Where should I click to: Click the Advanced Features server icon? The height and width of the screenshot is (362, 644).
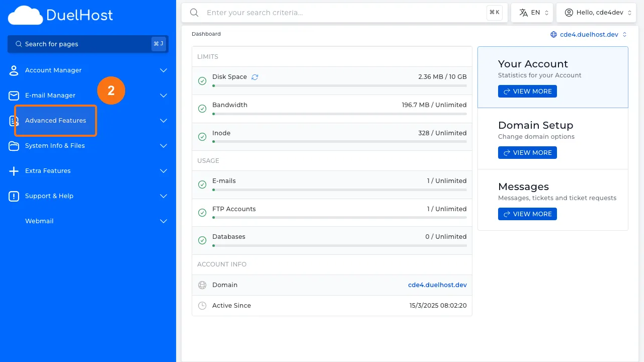[14, 121]
